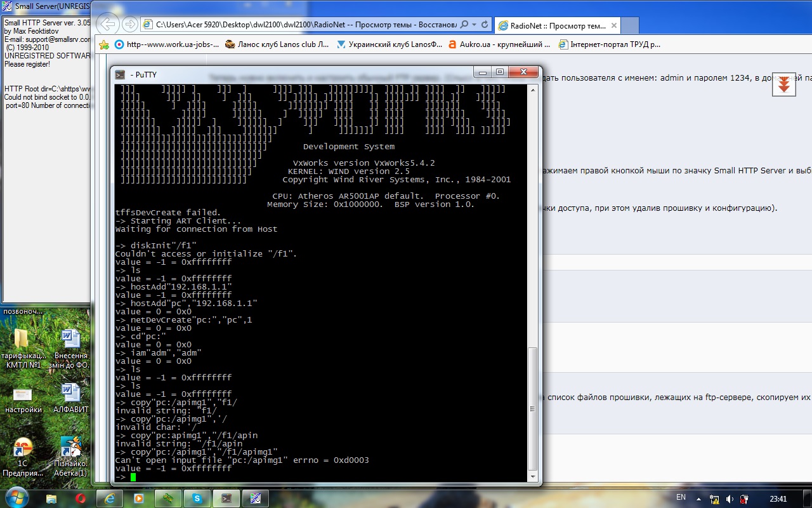Screen dimensions: 812x508
Task: Click the 'Please register!' text in Small Server
Action: (27, 64)
